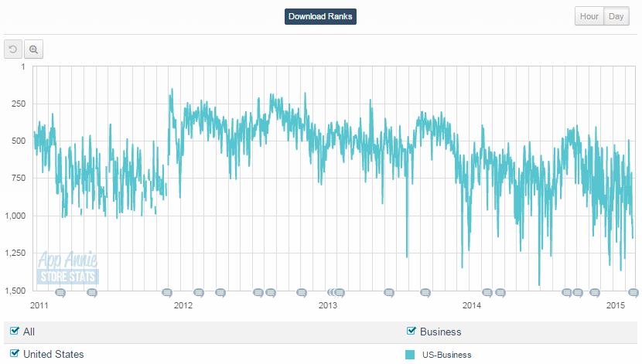
Task: Click event bubble just before 2012 label
Action: point(167,293)
